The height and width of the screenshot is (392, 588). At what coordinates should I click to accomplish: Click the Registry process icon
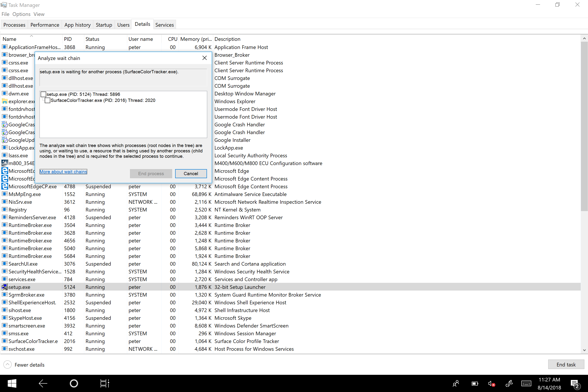[x=5, y=210]
